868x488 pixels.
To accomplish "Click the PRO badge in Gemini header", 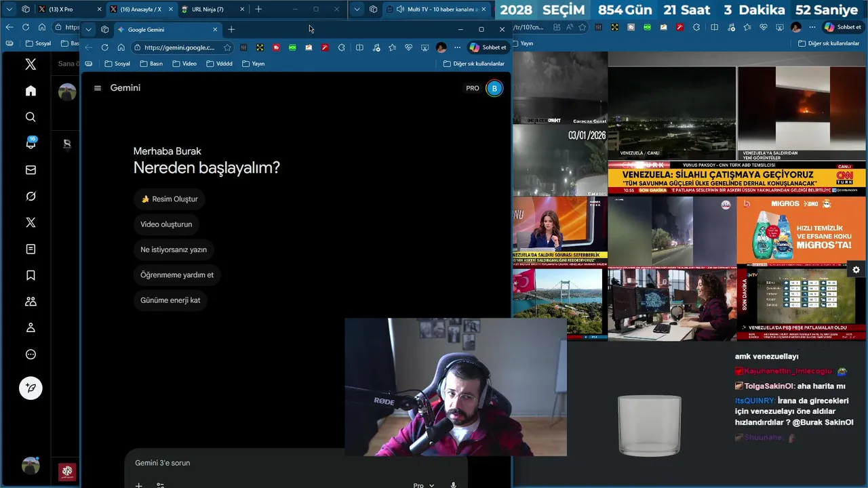I will point(473,88).
